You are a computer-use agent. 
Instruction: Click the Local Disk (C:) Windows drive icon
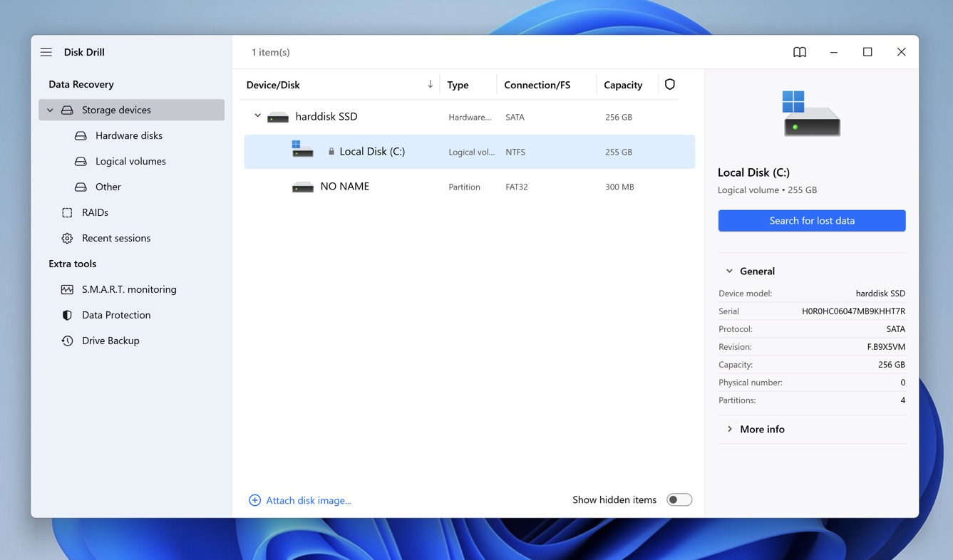pyautogui.click(x=302, y=149)
